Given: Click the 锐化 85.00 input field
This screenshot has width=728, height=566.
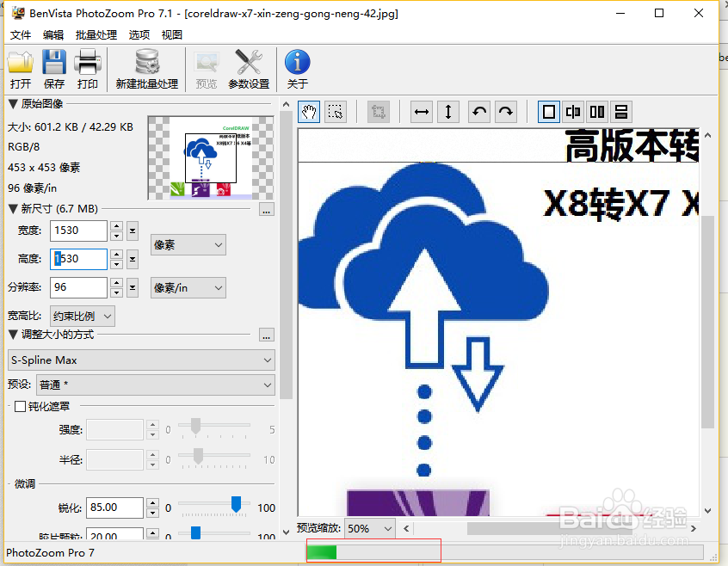Looking at the screenshot, I should pyautogui.click(x=114, y=508).
